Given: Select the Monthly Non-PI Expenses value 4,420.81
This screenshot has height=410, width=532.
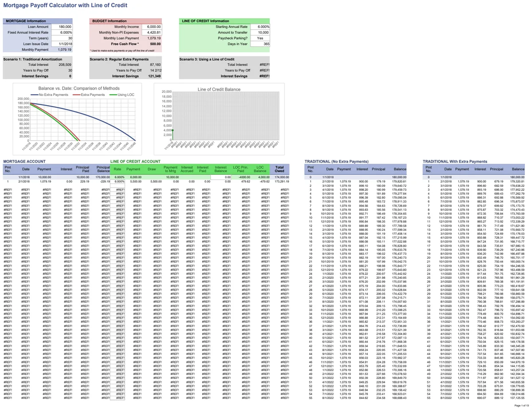Looking at the screenshot, I should 152,33.
